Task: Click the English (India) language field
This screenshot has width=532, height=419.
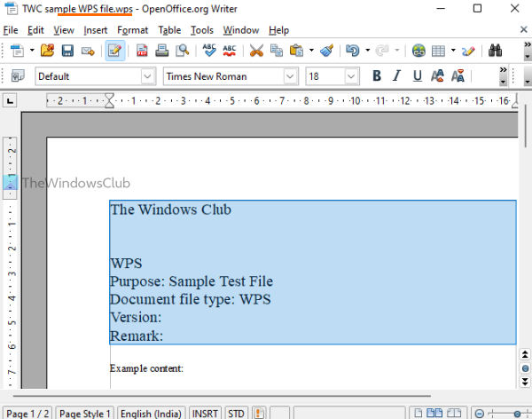Action: tap(151, 413)
